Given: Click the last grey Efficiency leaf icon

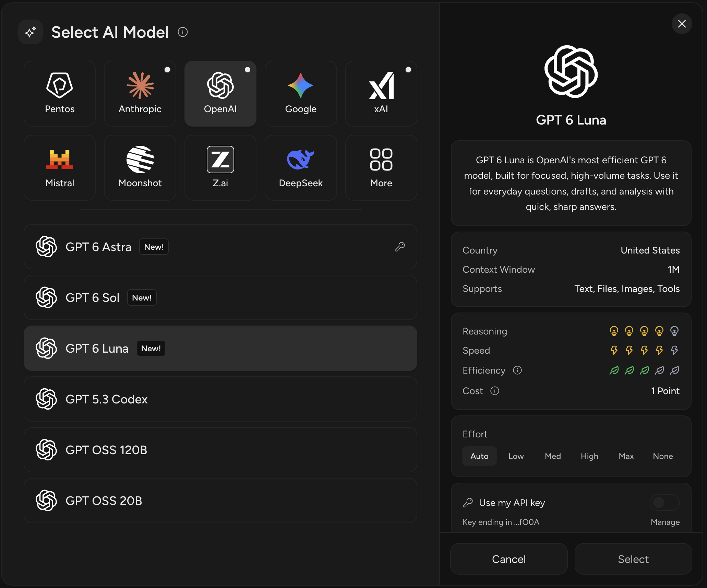Looking at the screenshot, I should tap(674, 370).
